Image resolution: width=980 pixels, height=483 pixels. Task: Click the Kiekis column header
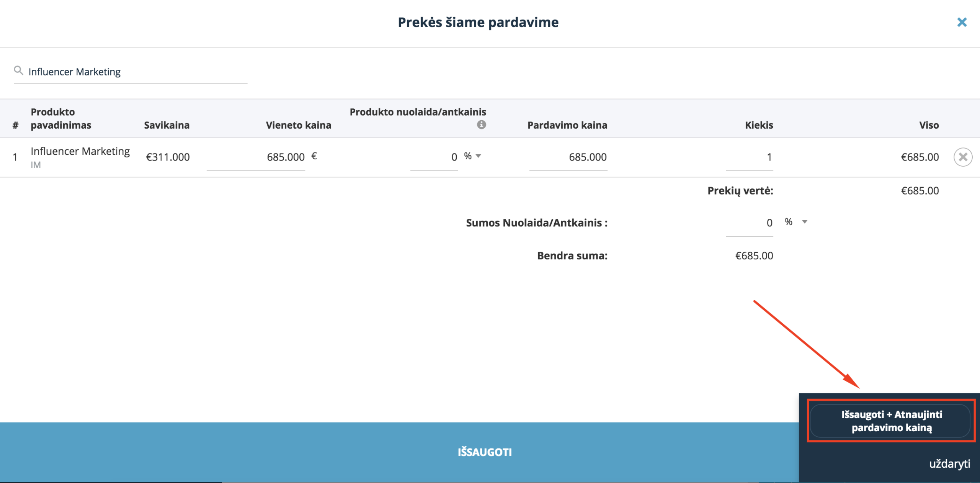coord(759,125)
